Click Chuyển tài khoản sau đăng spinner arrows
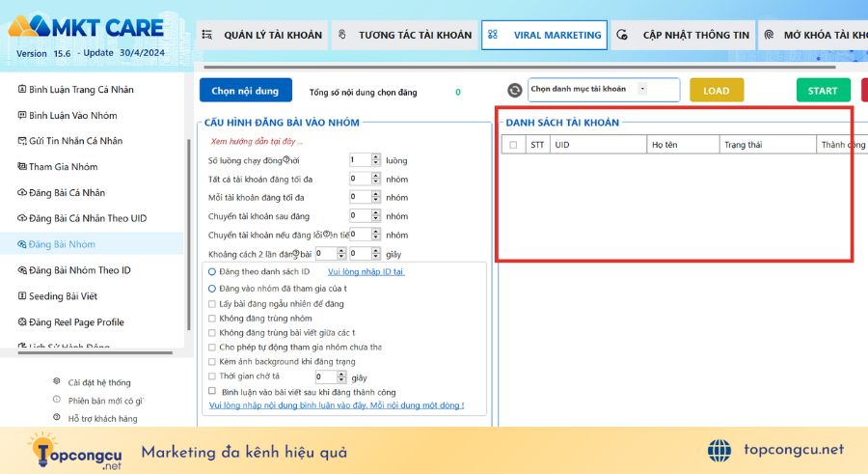This screenshot has height=474, width=868. tap(376, 215)
